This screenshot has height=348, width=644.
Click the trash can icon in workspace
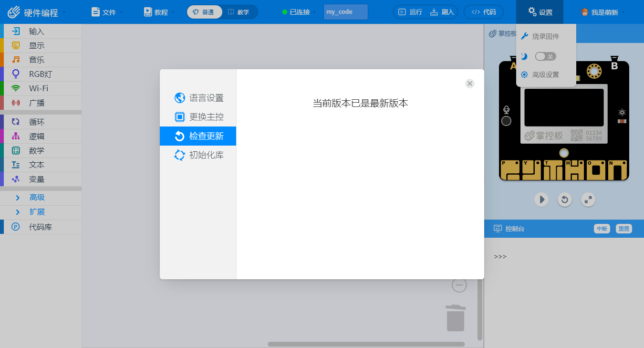[x=456, y=317]
